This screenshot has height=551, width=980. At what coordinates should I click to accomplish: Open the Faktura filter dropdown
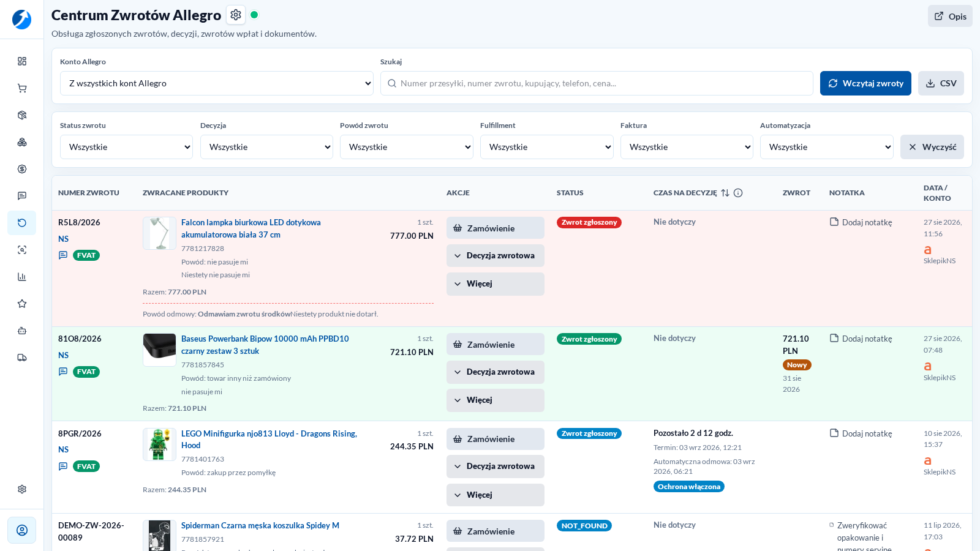pos(687,147)
